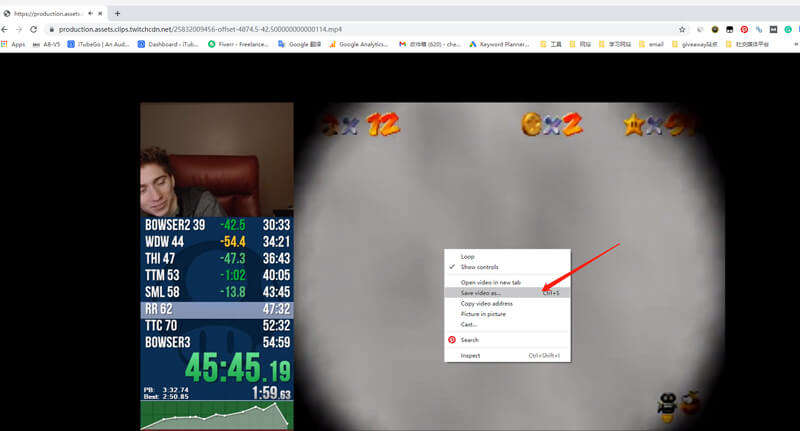The height and width of the screenshot is (431, 800).
Task: Click the BOWSER3 split row
Action: pyautogui.click(x=217, y=342)
